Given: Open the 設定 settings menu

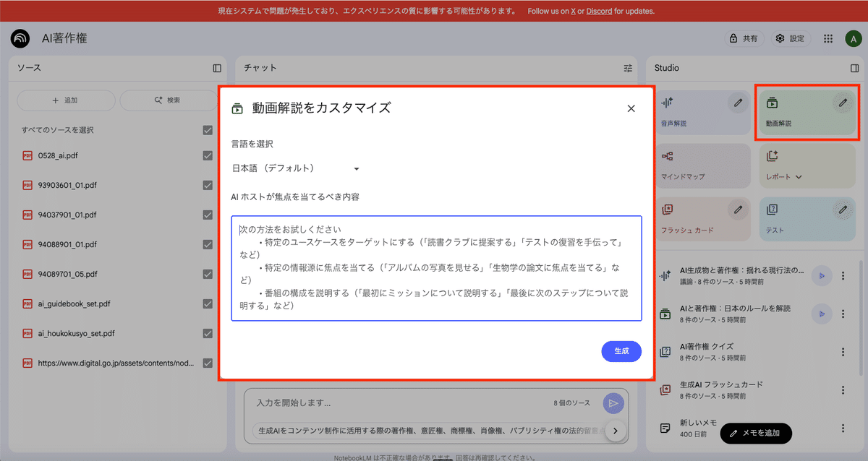Looking at the screenshot, I should point(789,38).
